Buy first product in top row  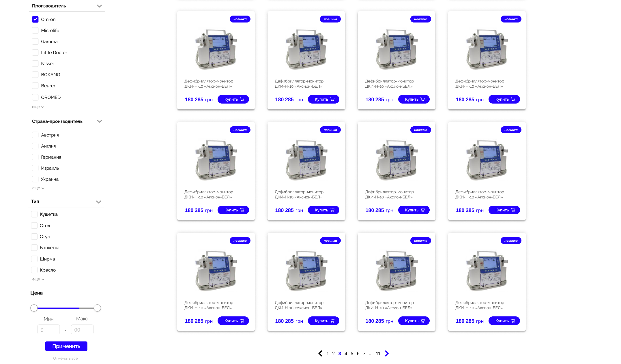pos(233,99)
